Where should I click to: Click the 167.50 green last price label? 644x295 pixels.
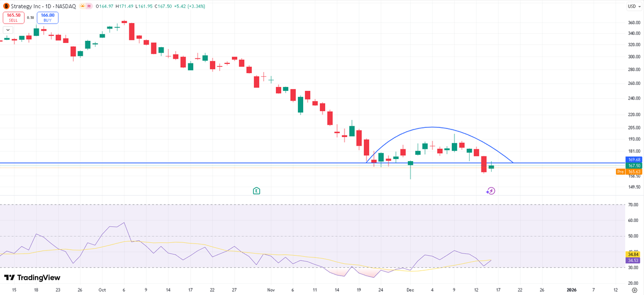pos(633,166)
